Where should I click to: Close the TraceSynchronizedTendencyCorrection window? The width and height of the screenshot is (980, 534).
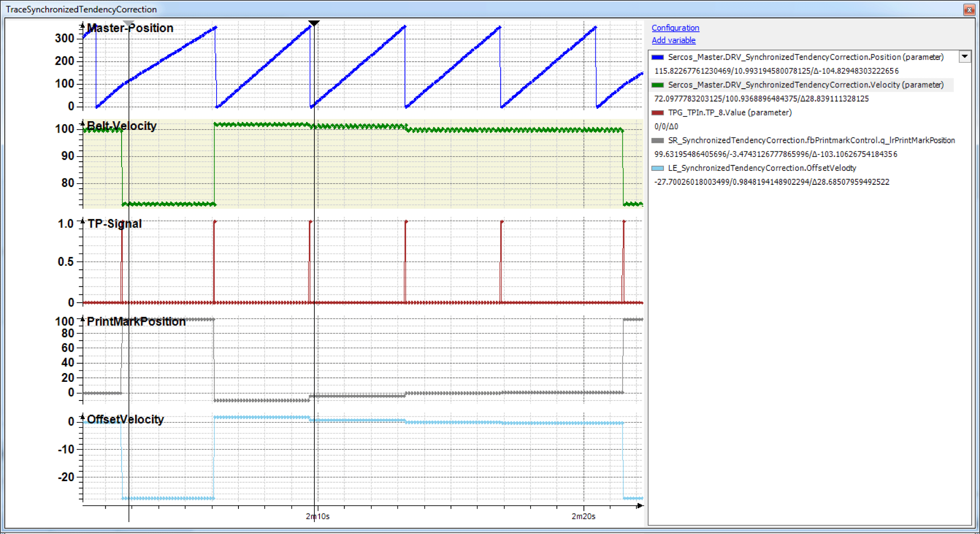[969, 10]
